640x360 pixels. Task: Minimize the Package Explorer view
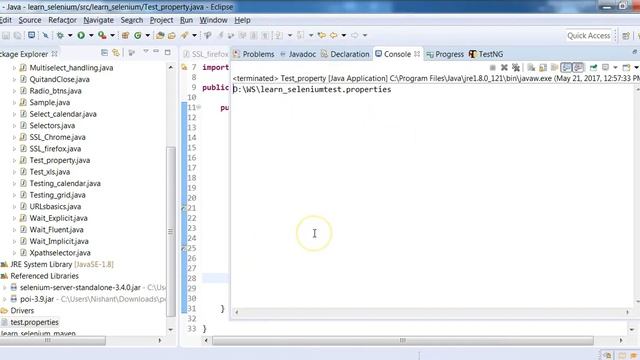coord(156,52)
